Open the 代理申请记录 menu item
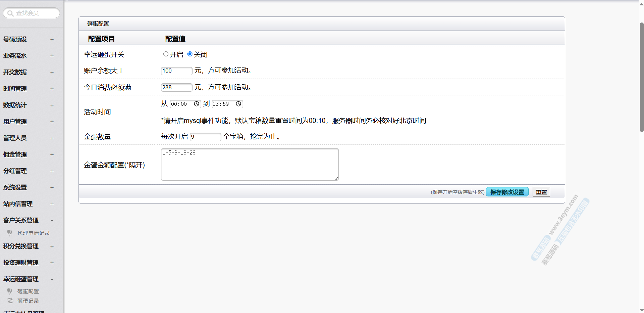644x313 pixels. [x=34, y=233]
